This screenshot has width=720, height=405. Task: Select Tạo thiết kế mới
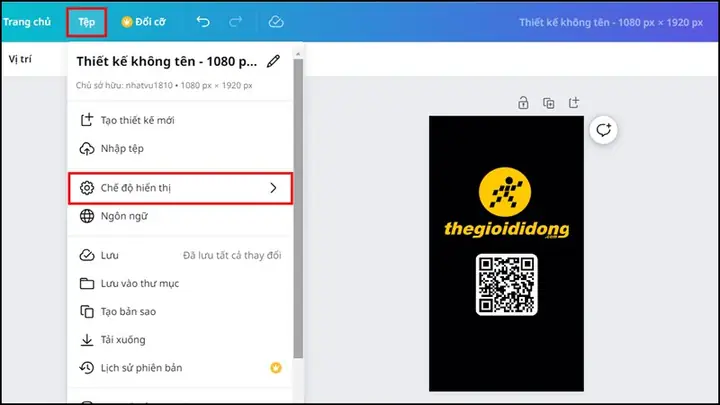click(x=180, y=120)
